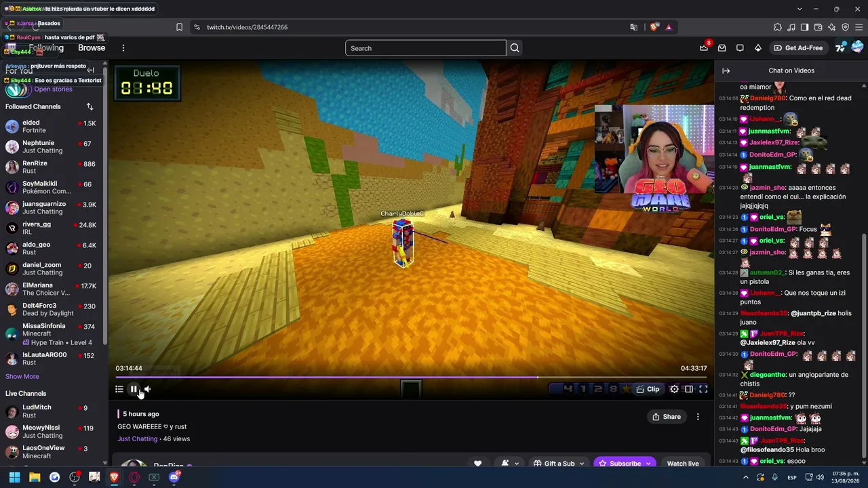868x488 pixels.
Task: Open the Get Bits diamond icon
Action: [x=758, y=48]
